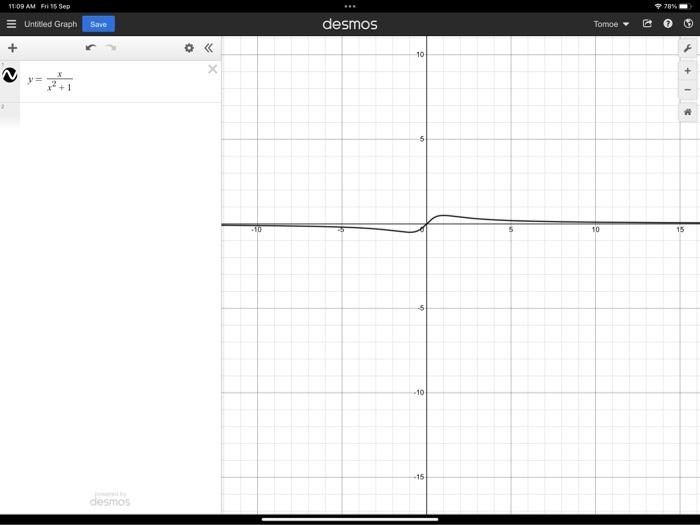Tap the battery status indicator
Viewport: 700px width, 525px height.
pos(685,6)
